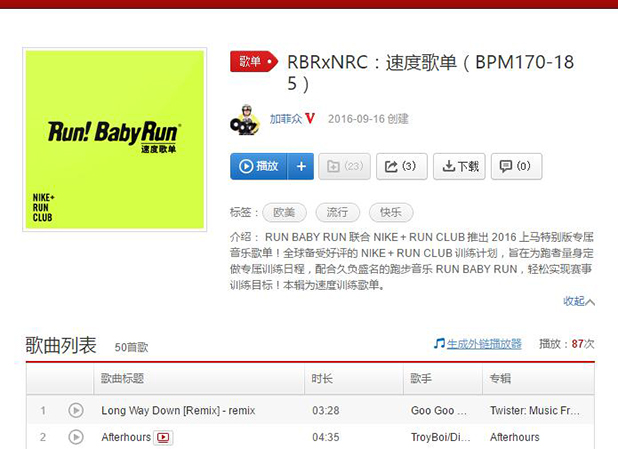Image resolution: width=618 pixels, height=449 pixels.
Task: Open comments button showing 0
Action: click(x=516, y=166)
